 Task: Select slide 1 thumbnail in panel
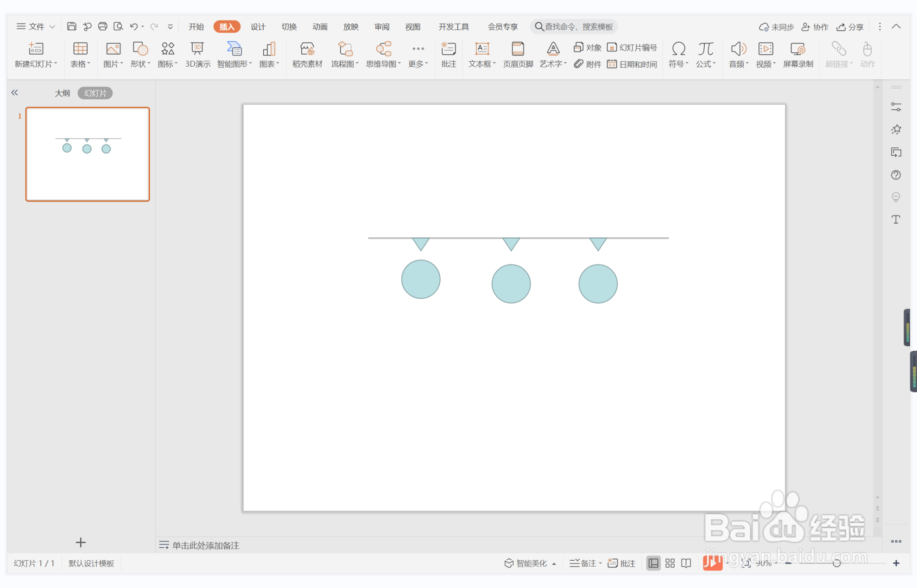point(88,154)
